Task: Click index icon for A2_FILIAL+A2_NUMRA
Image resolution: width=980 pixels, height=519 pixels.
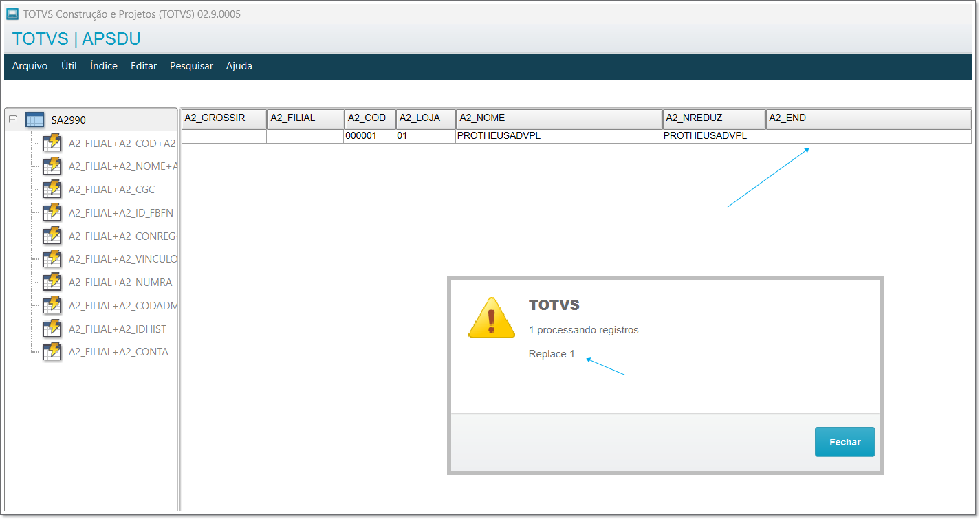Action: point(52,282)
